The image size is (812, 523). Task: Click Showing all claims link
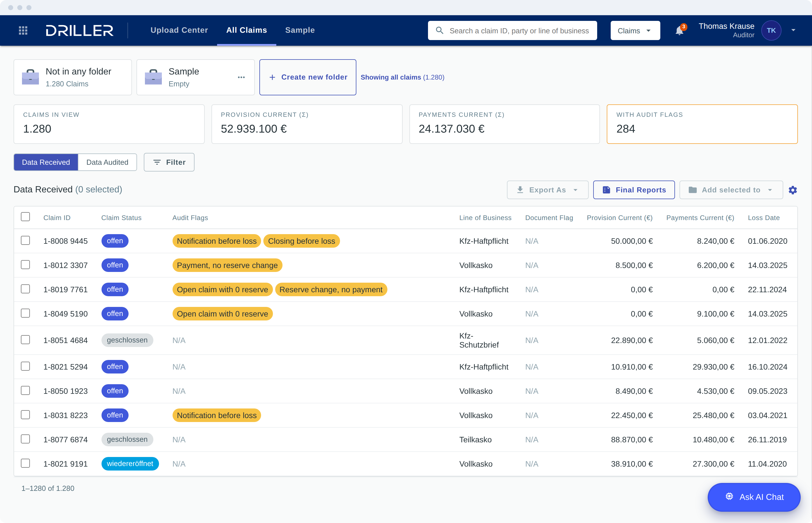pyautogui.click(x=402, y=77)
